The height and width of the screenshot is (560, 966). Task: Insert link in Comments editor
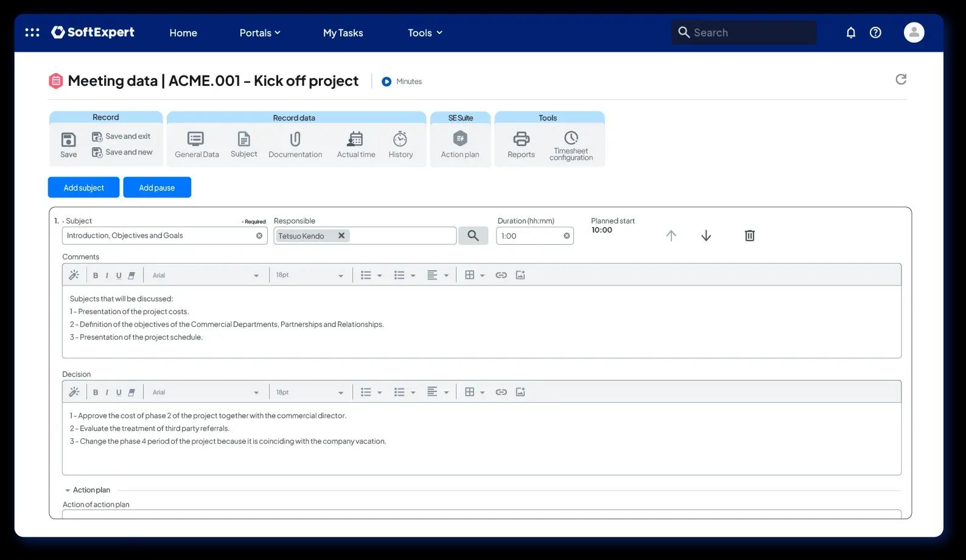coord(501,275)
